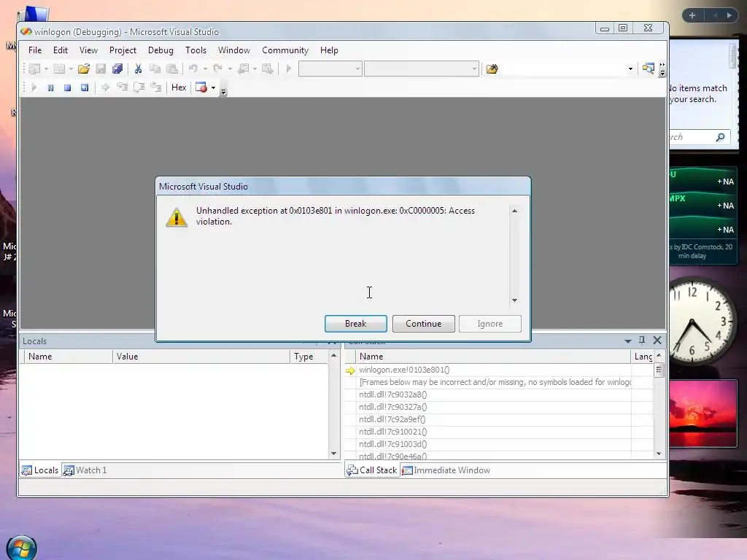
Task: Click the Step Over icon
Action: (x=139, y=87)
